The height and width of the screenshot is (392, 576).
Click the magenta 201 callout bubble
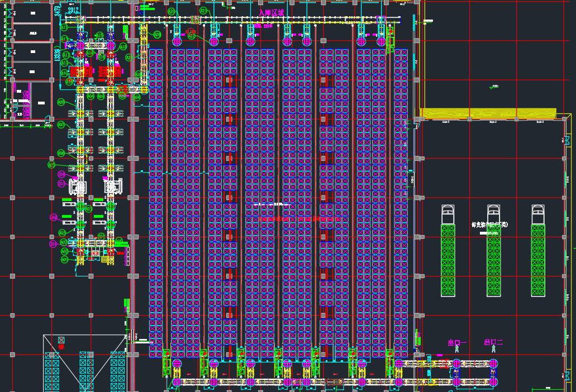[x=53, y=243]
